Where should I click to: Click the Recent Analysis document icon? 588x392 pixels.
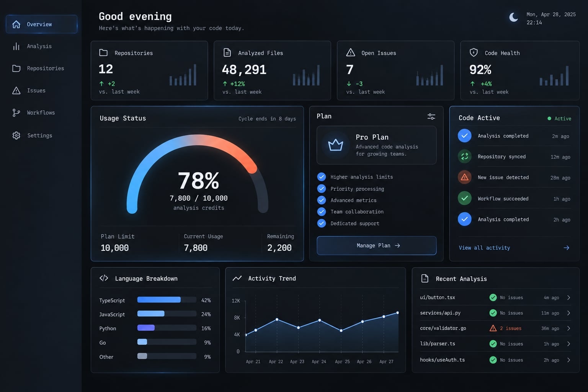(425, 278)
